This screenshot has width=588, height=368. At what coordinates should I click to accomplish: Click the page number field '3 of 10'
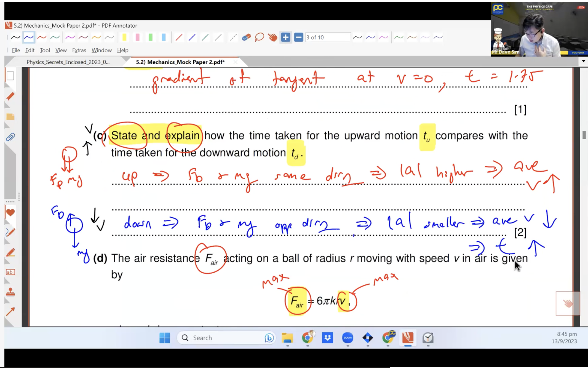(328, 37)
